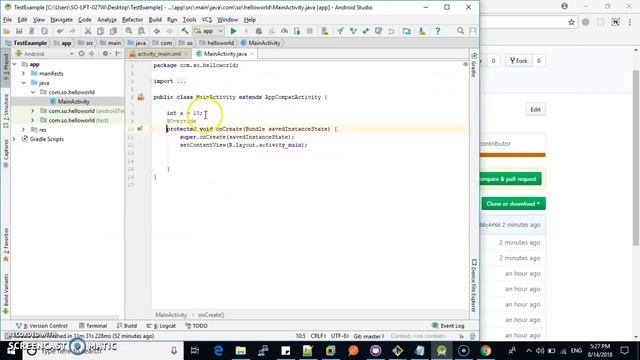This screenshot has height=360, width=640.
Task: Click the Paste clipboard icon
Action: (113, 31)
